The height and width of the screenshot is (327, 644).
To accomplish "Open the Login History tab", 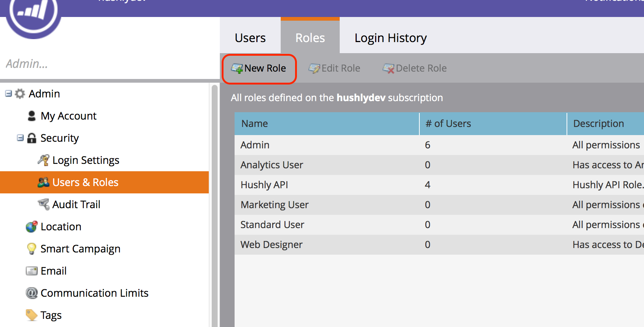I will point(391,38).
